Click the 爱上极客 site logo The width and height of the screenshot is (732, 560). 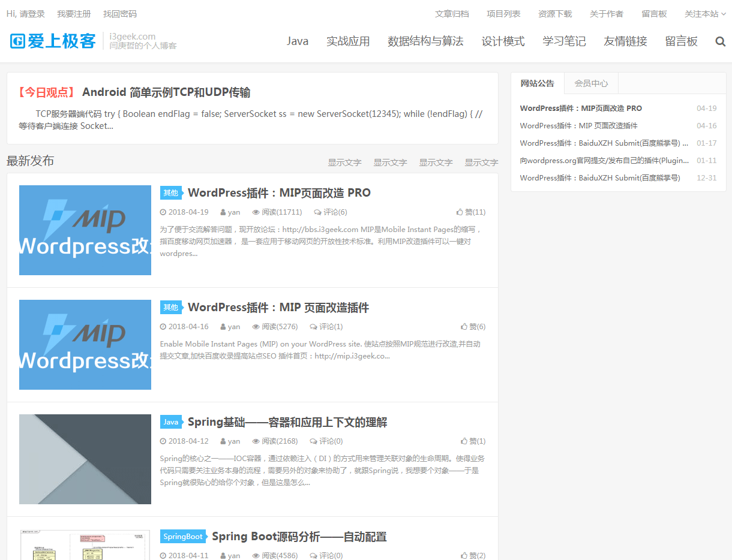pyautogui.click(x=53, y=41)
